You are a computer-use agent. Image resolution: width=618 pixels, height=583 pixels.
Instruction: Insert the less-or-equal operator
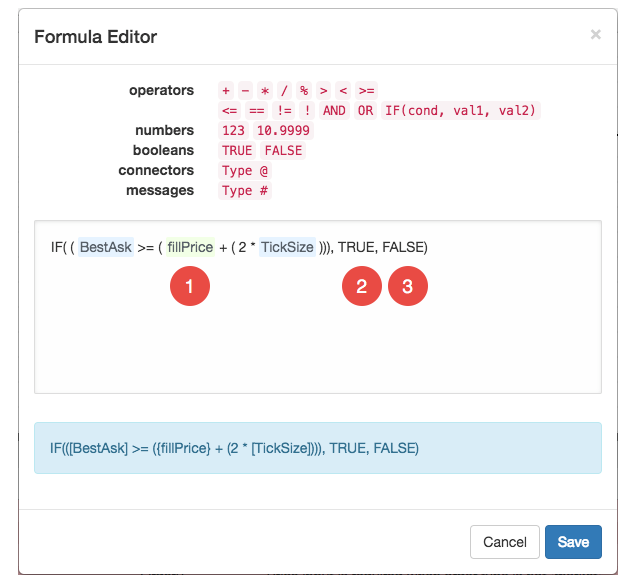click(229, 111)
